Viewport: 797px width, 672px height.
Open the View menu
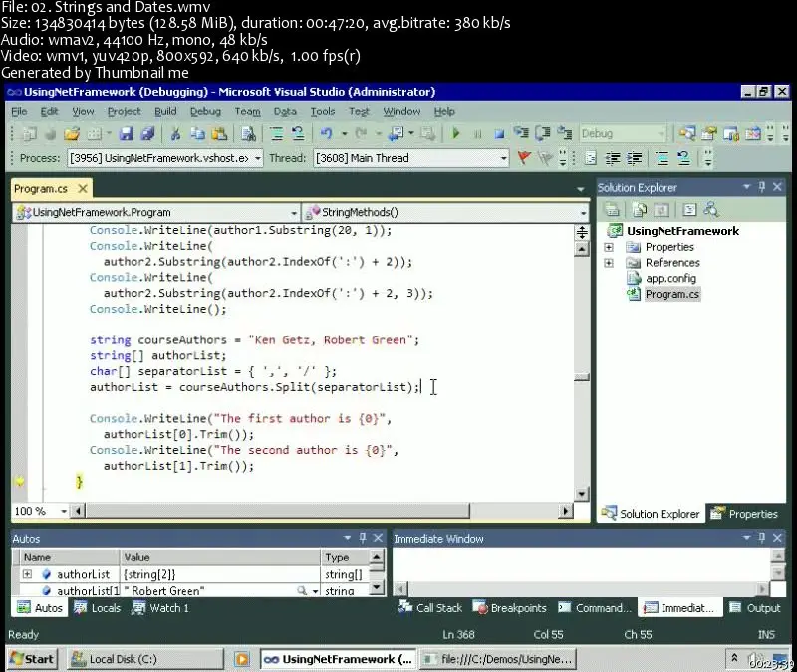[83, 112]
